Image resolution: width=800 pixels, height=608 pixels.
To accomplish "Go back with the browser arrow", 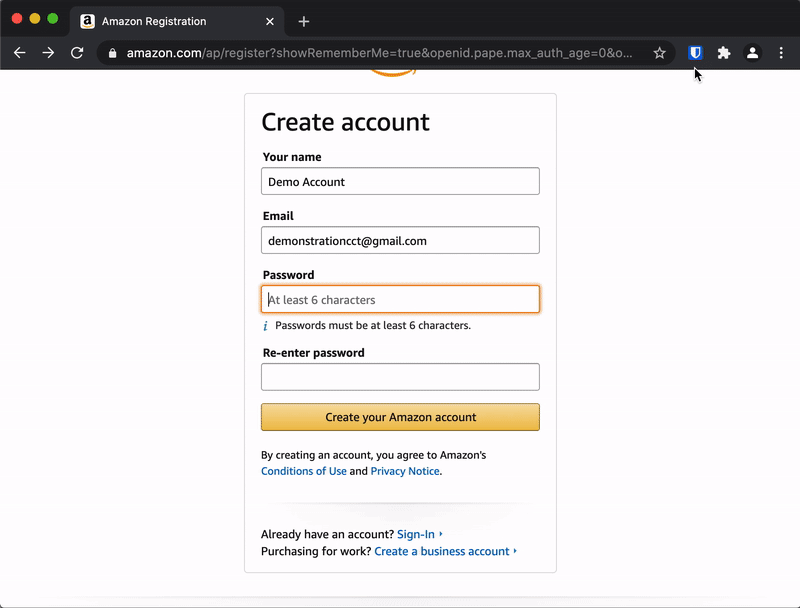I will click(19, 53).
